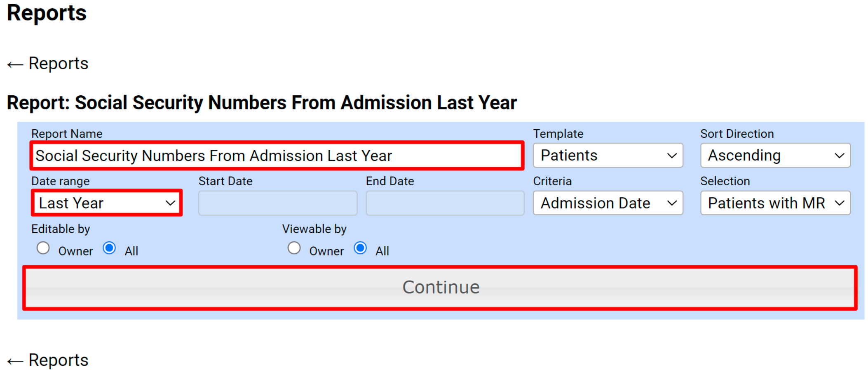Screen dimensions: 868x373
Task: Click the Start Date field
Action: 277,203
